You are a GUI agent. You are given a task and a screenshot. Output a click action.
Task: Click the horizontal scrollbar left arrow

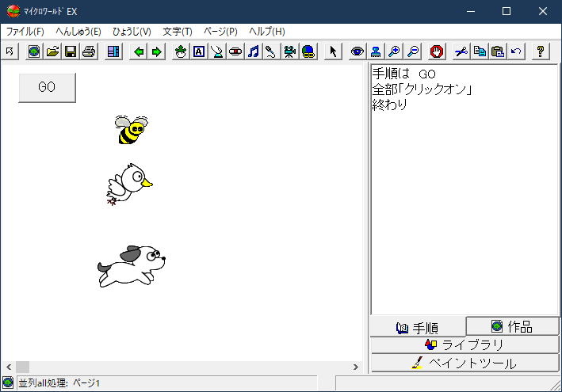9,367
